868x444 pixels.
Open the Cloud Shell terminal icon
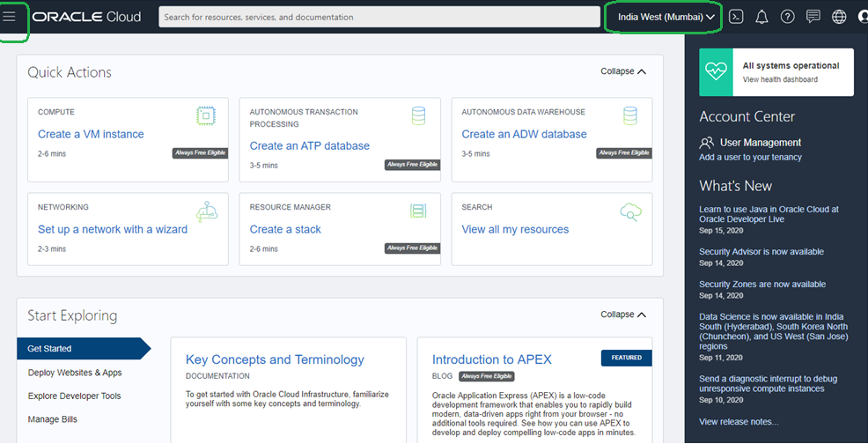click(x=736, y=17)
